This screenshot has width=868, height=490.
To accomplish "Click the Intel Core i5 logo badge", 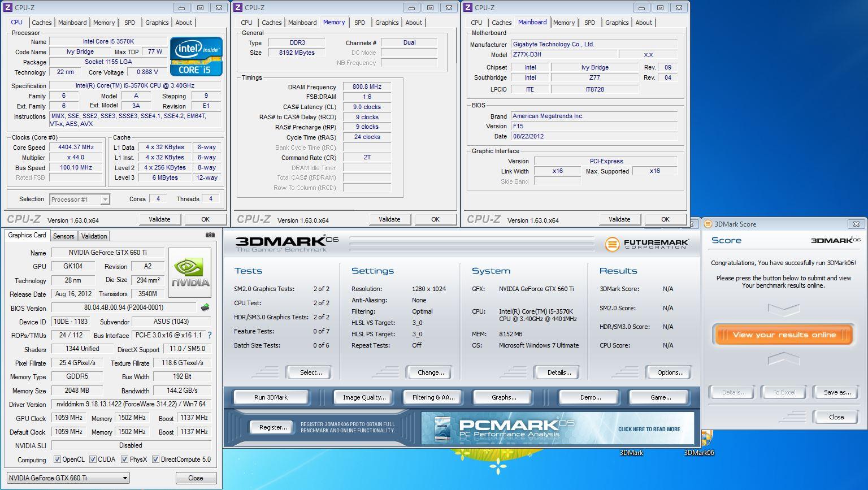I will click(x=197, y=57).
